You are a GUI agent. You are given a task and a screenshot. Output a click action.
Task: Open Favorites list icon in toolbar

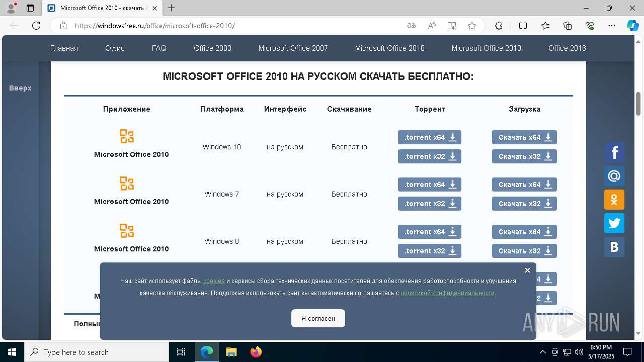545,26
